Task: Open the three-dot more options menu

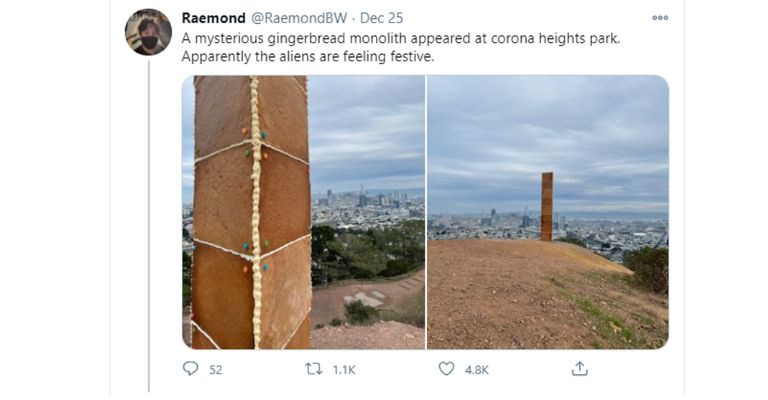Action: click(x=659, y=18)
